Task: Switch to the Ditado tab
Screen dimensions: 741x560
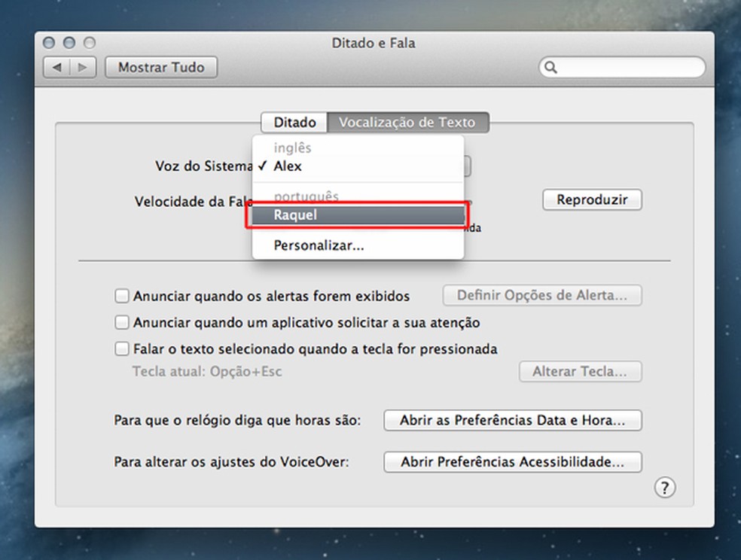Action: 293,122
